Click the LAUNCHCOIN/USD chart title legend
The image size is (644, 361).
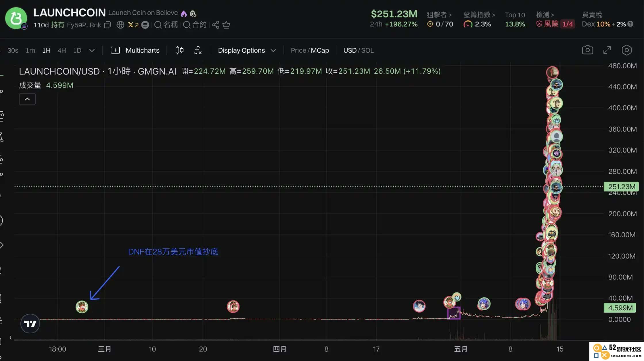pyautogui.click(x=97, y=71)
